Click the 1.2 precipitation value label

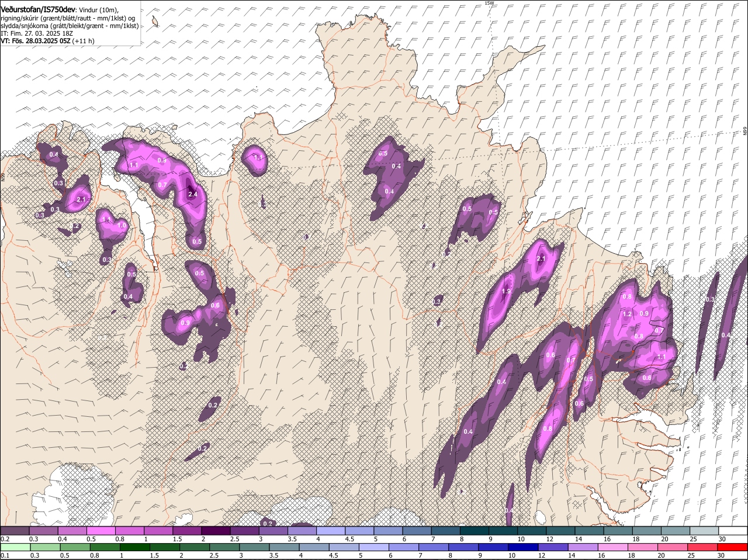click(x=628, y=314)
